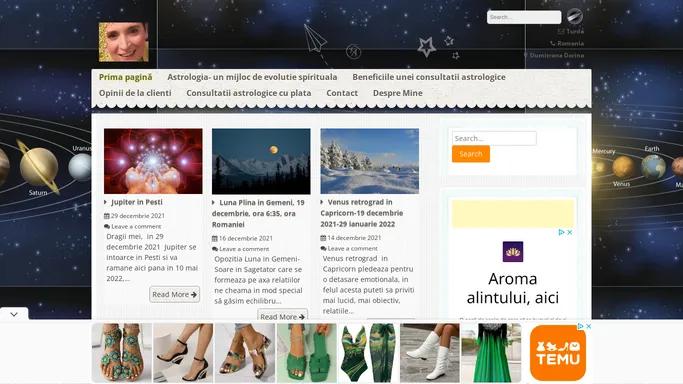The width and height of the screenshot is (683, 384).
Task: Click Read More for Jupiter in Pesti
Action: [175, 294]
